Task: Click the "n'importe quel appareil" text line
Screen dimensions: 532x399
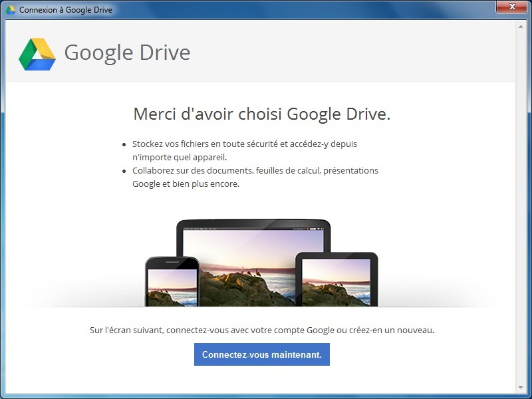Action: pyautogui.click(x=180, y=157)
